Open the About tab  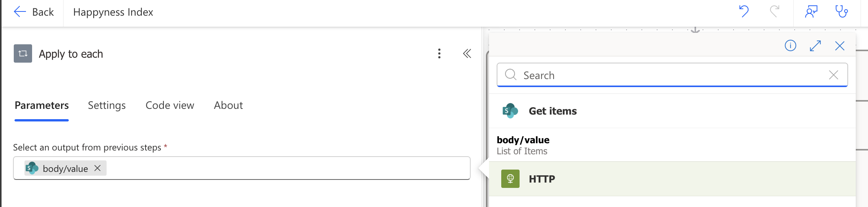point(228,105)
